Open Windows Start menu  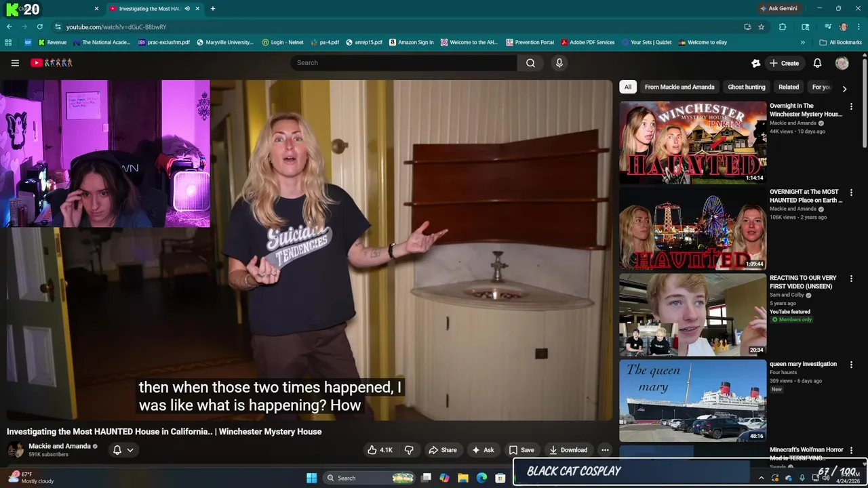tap(311, 478)
